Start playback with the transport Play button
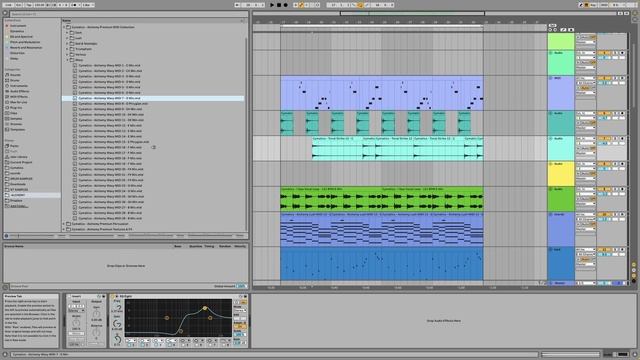The width and height of the screenshot is (640, 360). (272, 5)
